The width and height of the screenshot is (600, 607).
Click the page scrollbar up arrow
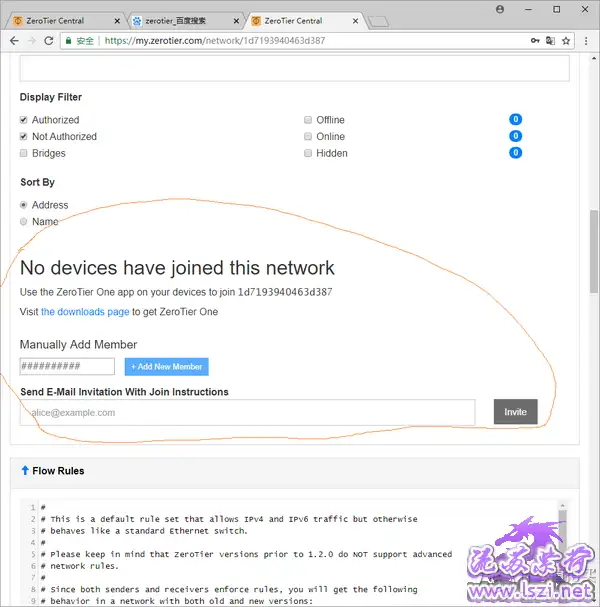point(594,58)
